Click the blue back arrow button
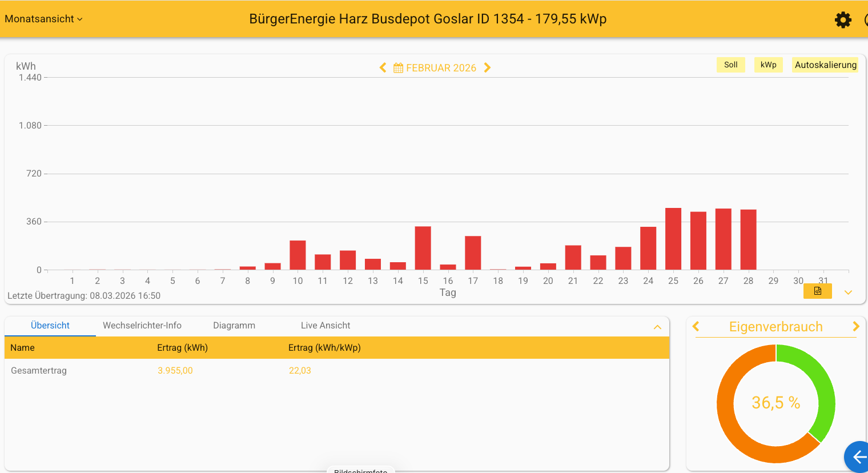Image resolution: width=868 pixels, height=473 pixels. coord(858,456)
